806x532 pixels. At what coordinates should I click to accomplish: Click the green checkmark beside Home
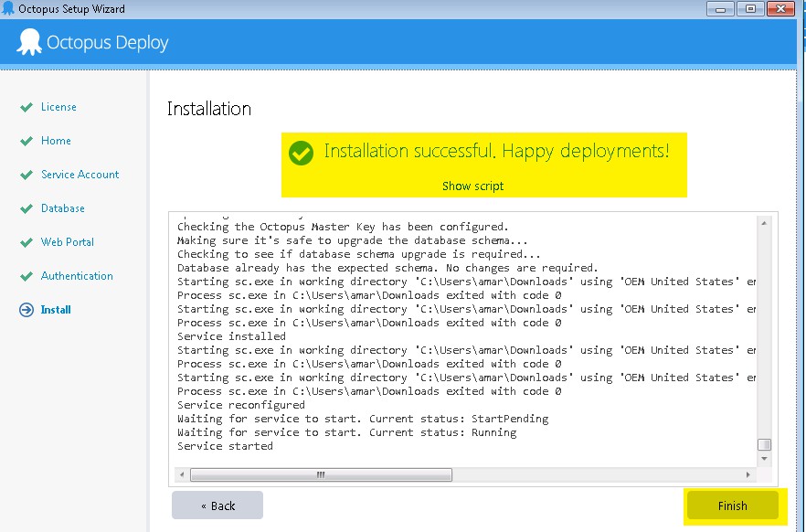(x=27, y=141)
